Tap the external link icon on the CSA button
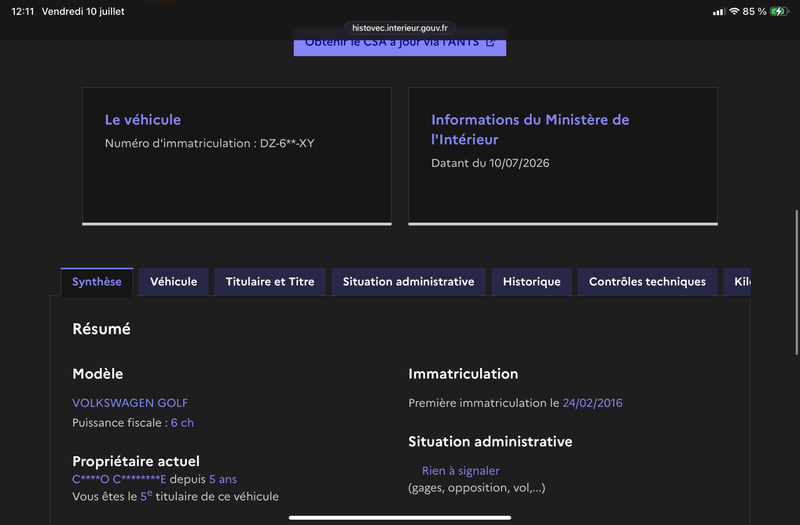 coord(490,42)
